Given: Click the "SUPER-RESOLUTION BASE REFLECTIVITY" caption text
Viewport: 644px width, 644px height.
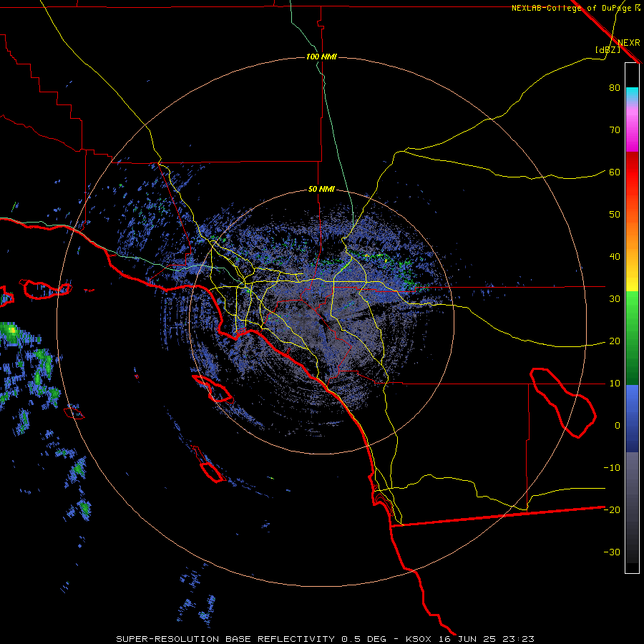Looking at the screenshot, I should (x=225, y=639).
